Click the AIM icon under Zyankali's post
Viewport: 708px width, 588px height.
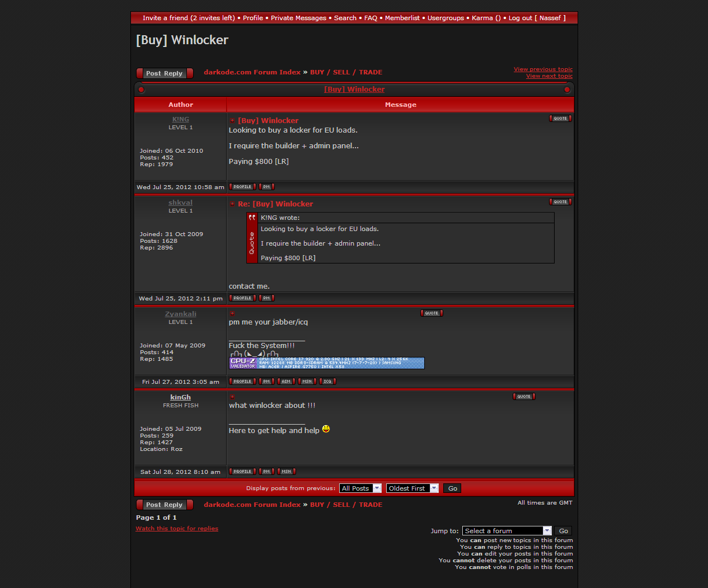pos(286,382)
